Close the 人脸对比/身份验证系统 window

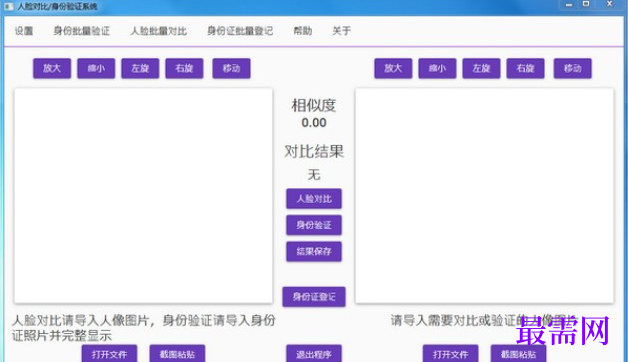tap(610, 4)
